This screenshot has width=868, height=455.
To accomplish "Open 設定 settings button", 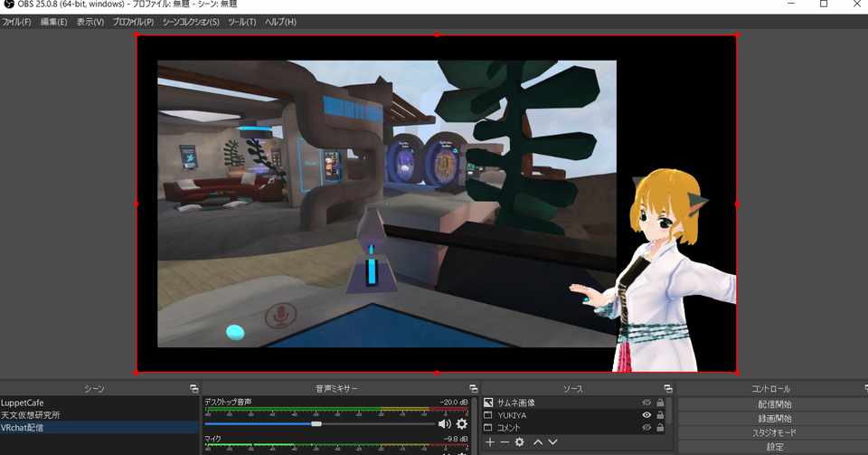I will tap(775, 446).
